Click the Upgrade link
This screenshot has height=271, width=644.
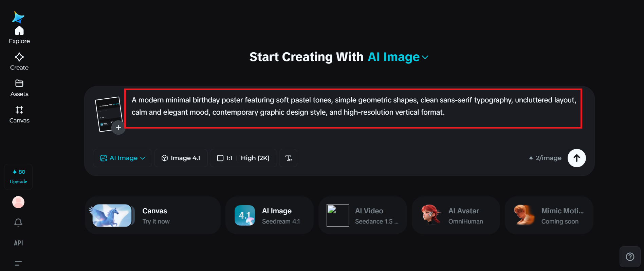point(18,181)
